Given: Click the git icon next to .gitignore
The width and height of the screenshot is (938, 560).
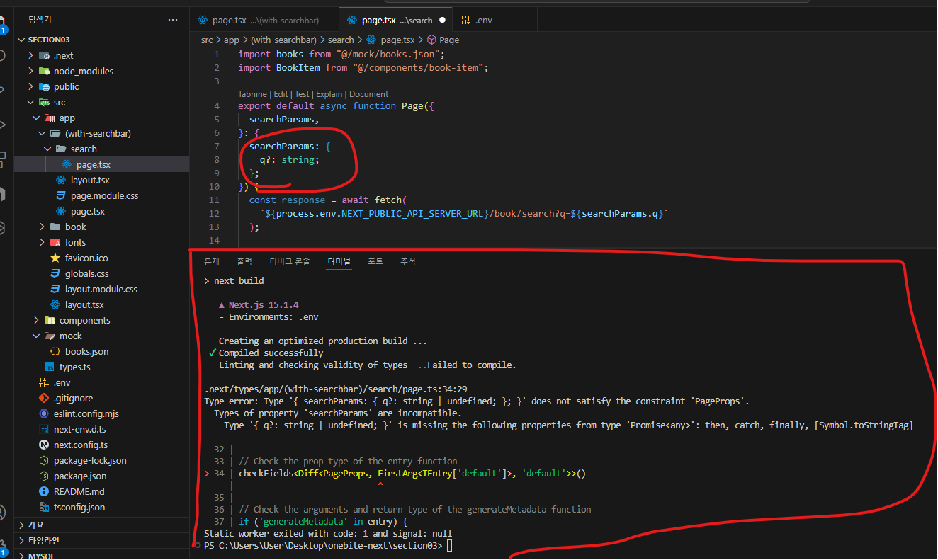Looking at the screenshot, I should point(44,398).
